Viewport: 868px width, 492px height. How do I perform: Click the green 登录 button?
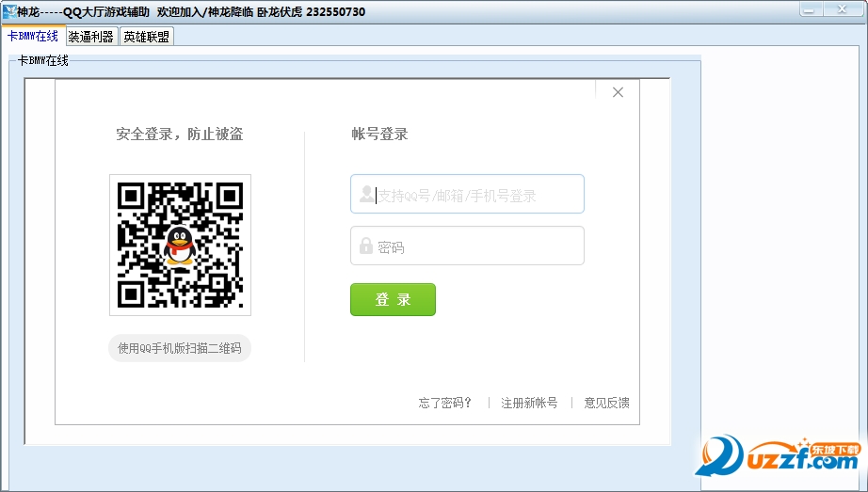(393, 299)
